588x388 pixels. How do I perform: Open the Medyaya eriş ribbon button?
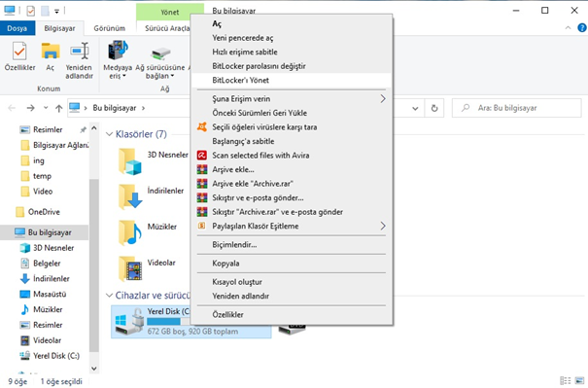coord(118,60)
